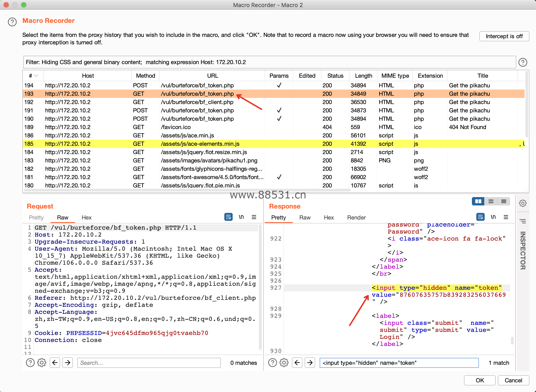Click Inspector layout lines icon

coord(523,221)
